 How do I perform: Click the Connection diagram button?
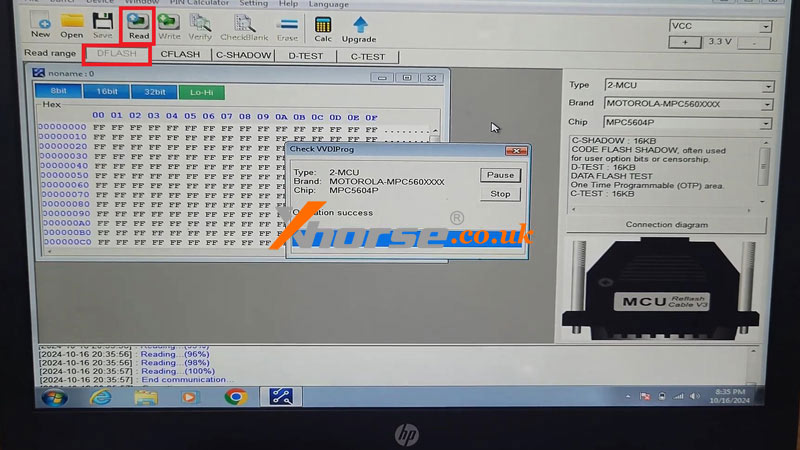(x=666, y=225)
